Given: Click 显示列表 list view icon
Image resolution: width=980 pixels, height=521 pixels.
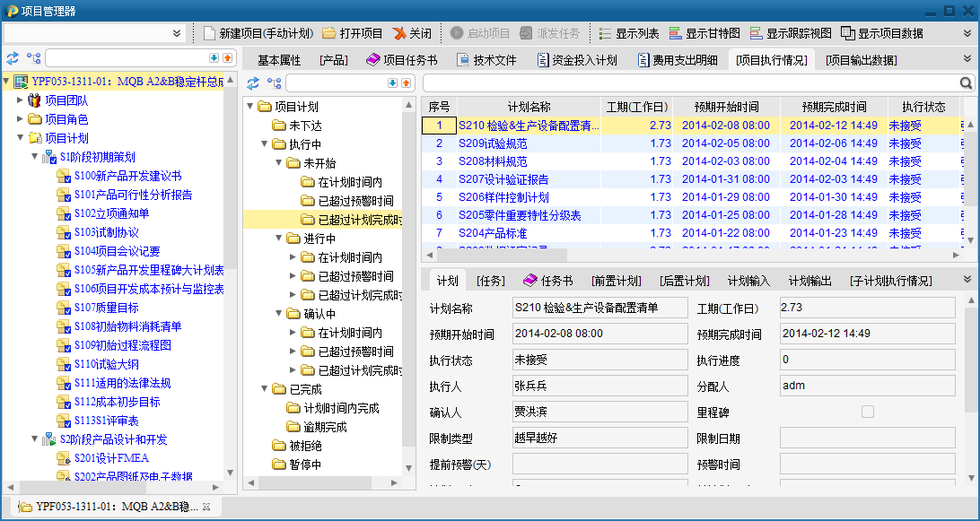Looking at the screenshot, I should click(628, 33).
